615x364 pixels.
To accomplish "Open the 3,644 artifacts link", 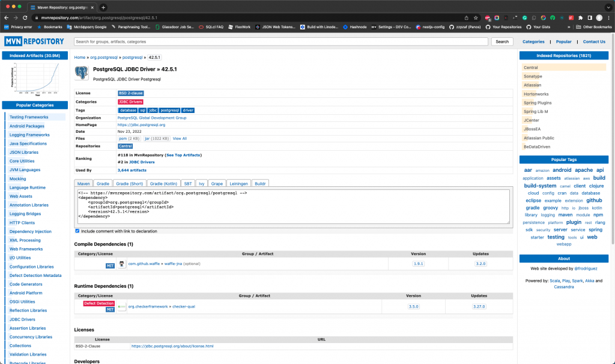I will (132, 170).
